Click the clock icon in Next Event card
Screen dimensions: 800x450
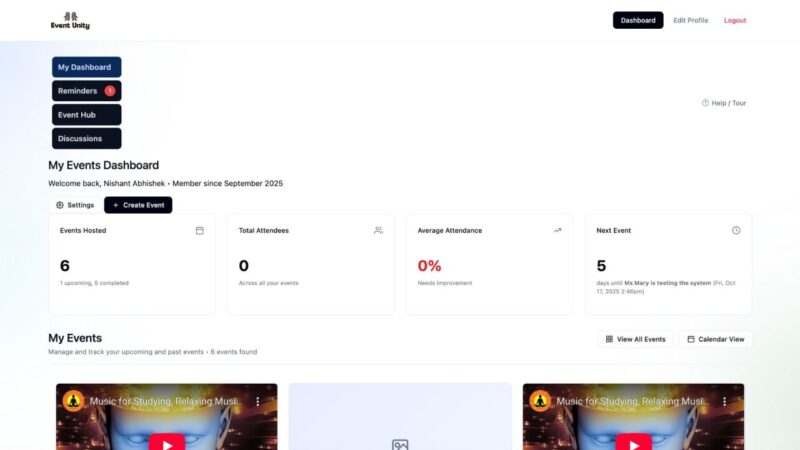736,230
